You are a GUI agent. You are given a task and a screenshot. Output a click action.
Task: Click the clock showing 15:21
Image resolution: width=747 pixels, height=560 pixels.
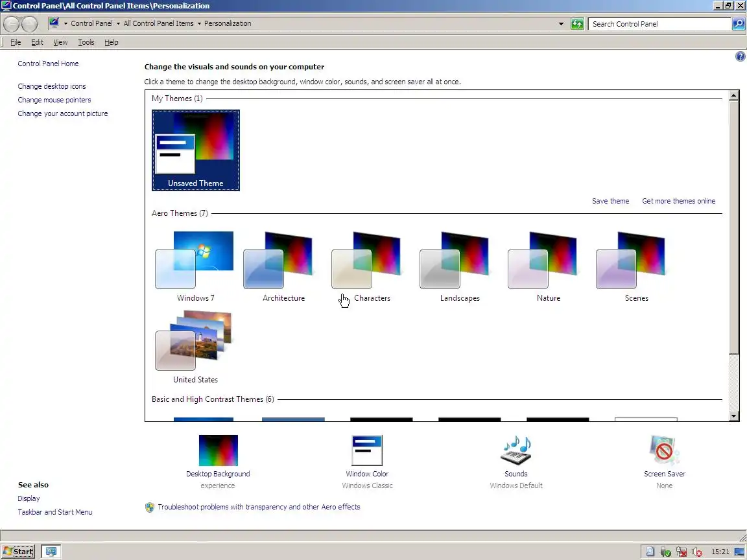[x=720, y=552]
